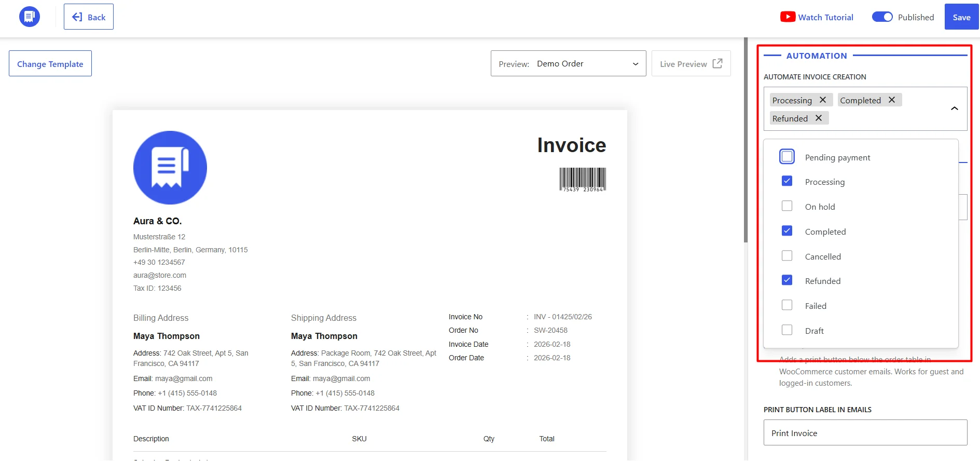Check the Failed checkbox
Image resolution: width=980 pixels, height=461 pixels.
tap(787, 305)
